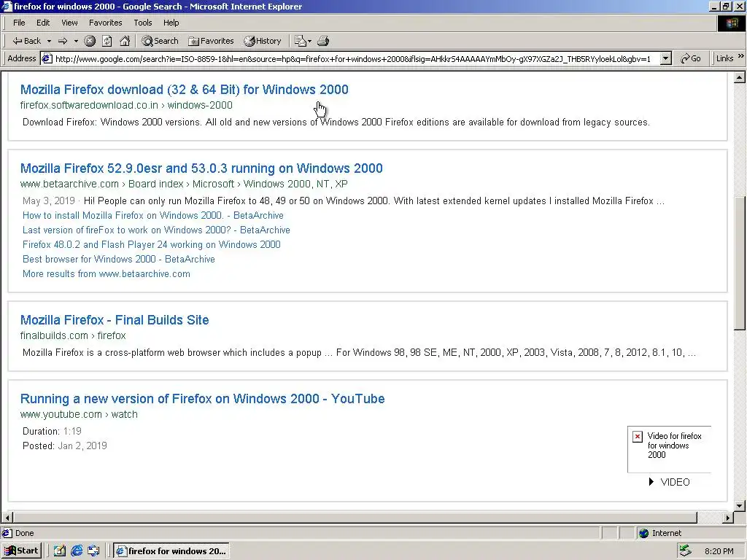Open the Forward history dropdown arrow
The image size is (747, 560).
(75, 41)
